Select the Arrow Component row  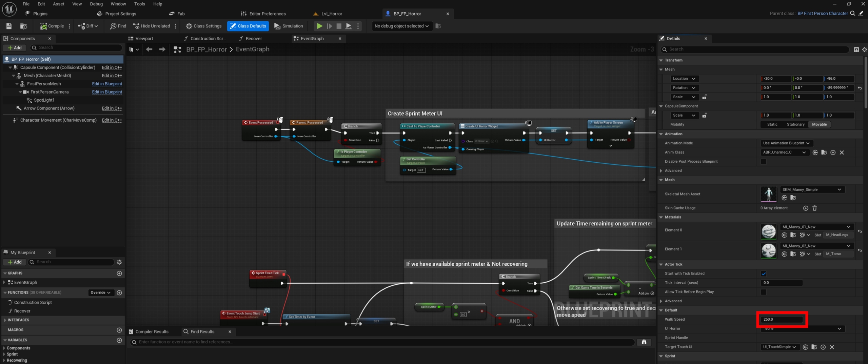coord(63,108)
